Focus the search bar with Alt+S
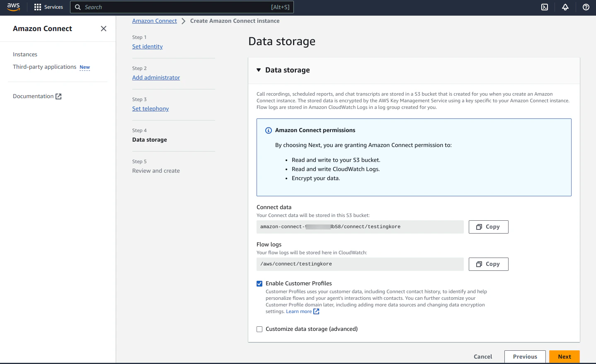The image size is (596, 364). point(182,7)
